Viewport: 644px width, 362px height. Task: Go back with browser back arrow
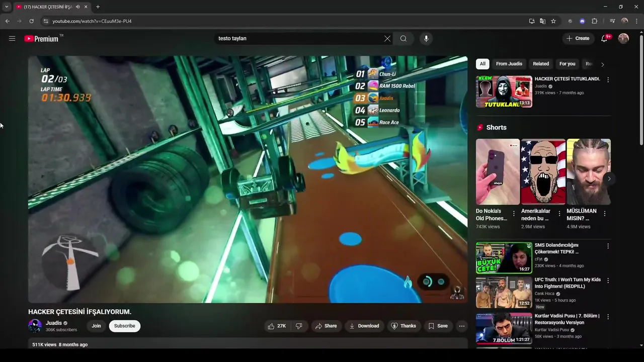point(7,21)
